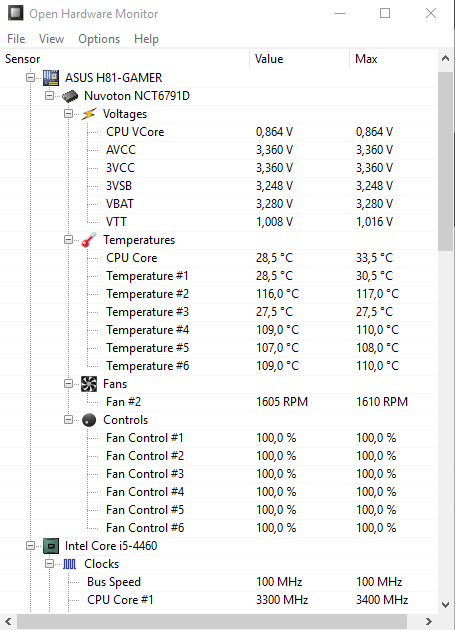Click the Voltages lightning bolt icon

point(89,114)
